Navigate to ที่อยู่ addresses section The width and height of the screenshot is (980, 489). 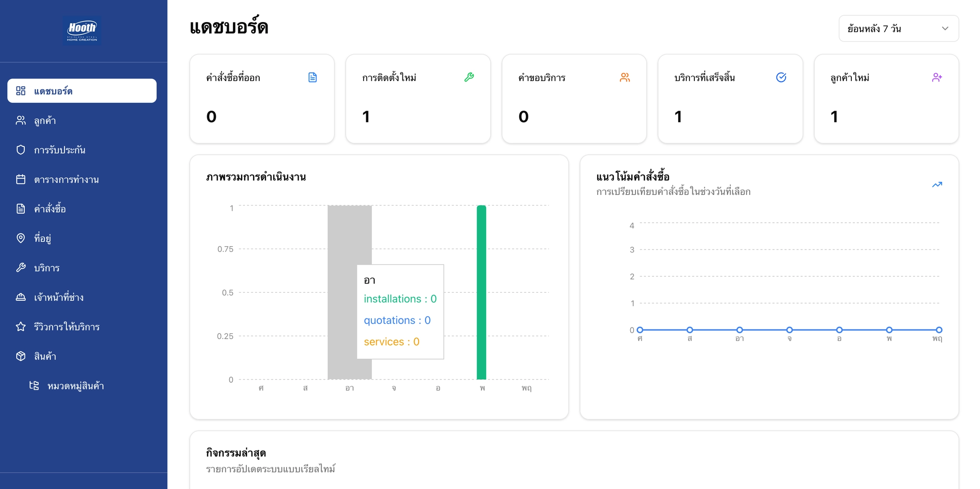coord(43,239)
